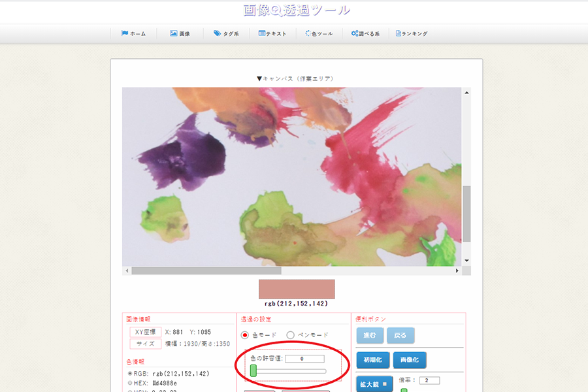Click the canvas vertical scrollbar thumb
588x392 pixels.
pos(466,214)
